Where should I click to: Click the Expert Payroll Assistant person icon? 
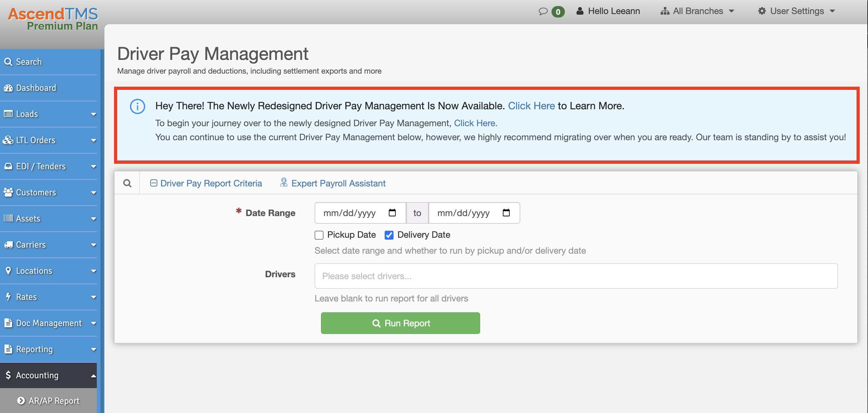click(284, 182)
